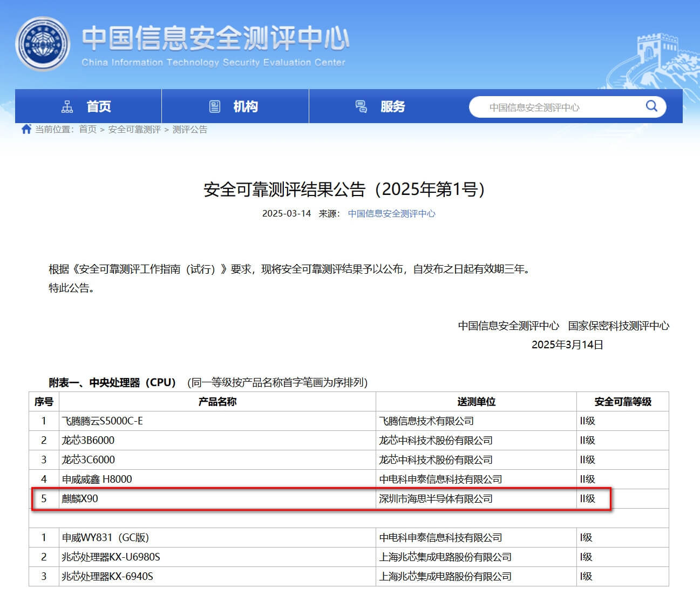Viewport: 700px width, 608px height.
Task: Select the sitemap icon beside 首页
Action: [x=67, y=106]
